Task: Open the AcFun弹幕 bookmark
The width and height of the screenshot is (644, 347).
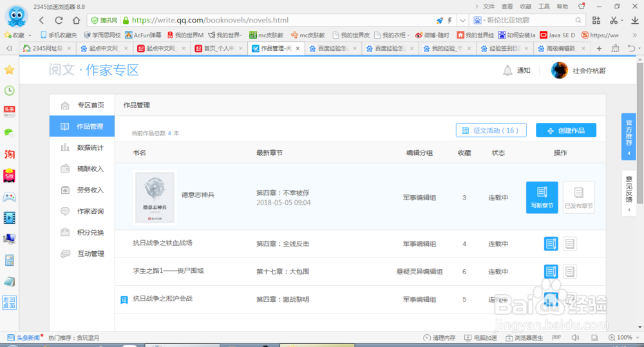Action: click(x=143, y=35)
